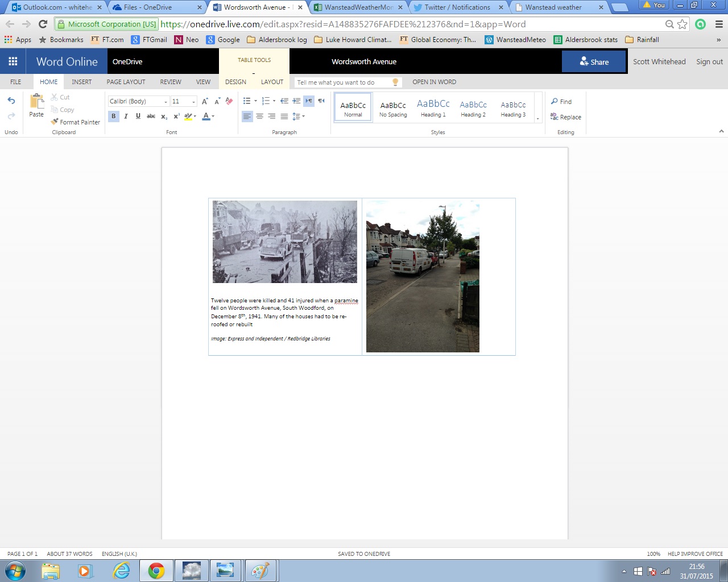Open the INSERT ribbon tab
Viewport: 728px width, 582px height.
[81, 82]
